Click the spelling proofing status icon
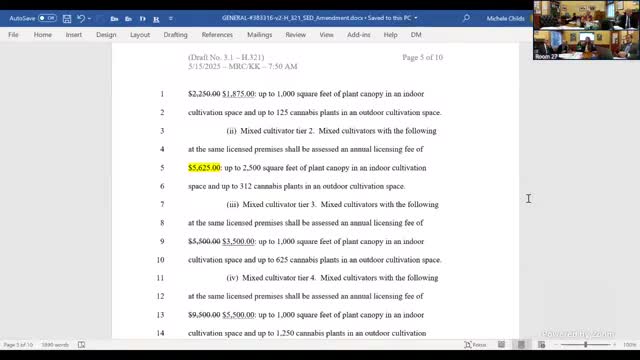The width and height of the screenshot is (640, 360). [82, 345]
